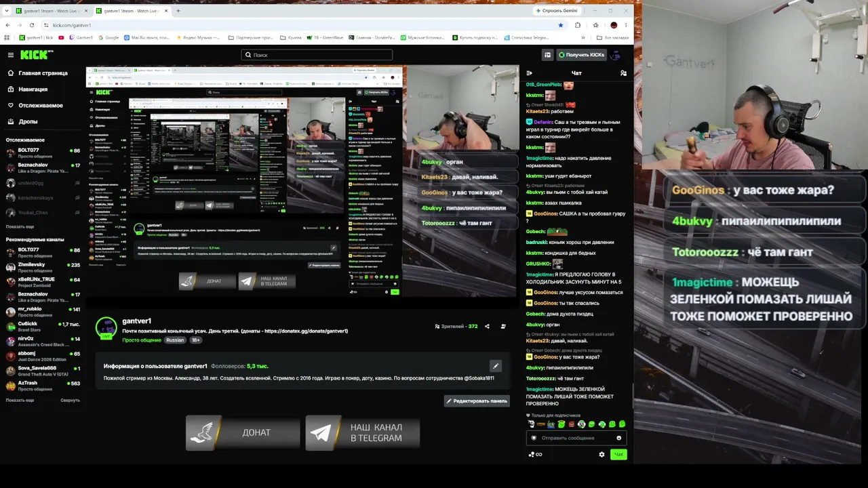Click the Получить KICKs button

click(x=581, y=55)
